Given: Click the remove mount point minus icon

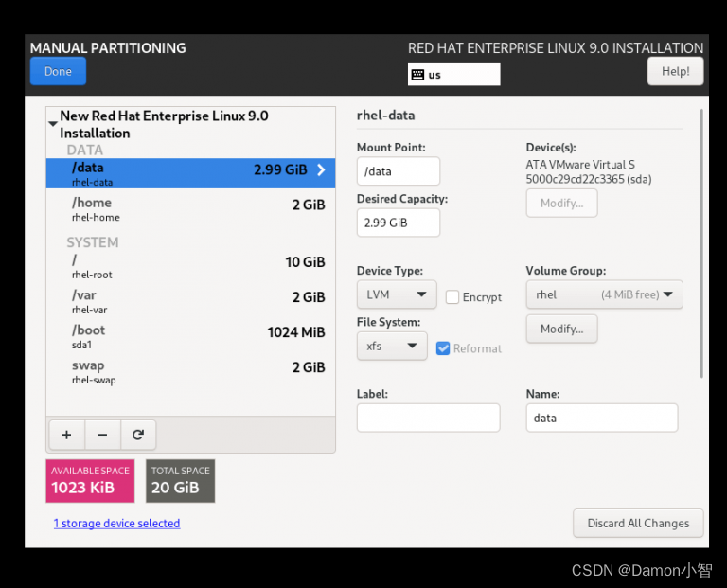Looking at the screenshot, I should click(x=102, y=435).
